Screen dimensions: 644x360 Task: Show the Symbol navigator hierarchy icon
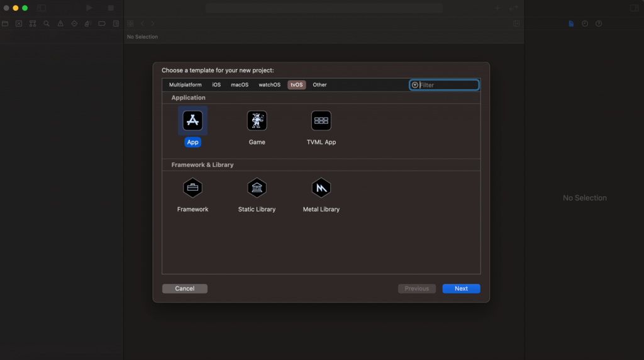(x=33, y=24)
